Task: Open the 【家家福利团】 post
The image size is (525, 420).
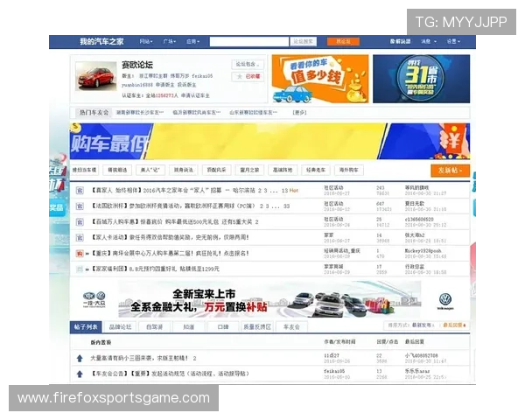Action: tap(155, 269)
